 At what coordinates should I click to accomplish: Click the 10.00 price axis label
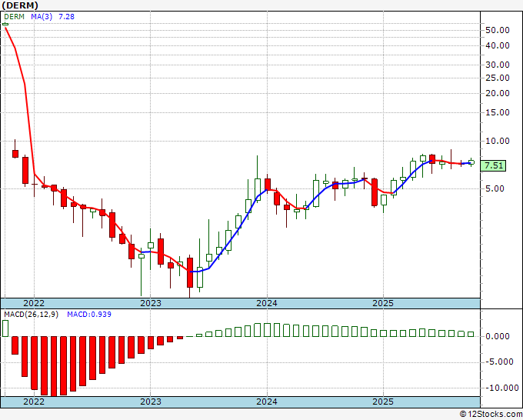498,141
